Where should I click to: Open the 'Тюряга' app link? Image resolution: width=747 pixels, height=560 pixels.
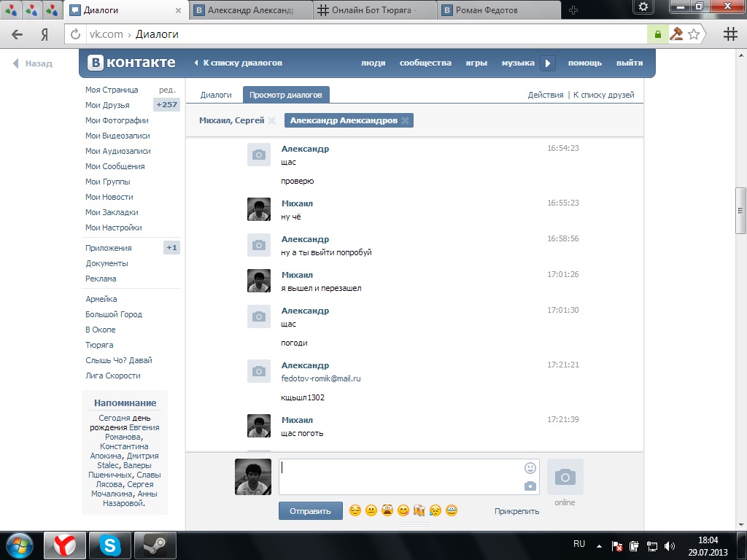[x=99, y=345]
